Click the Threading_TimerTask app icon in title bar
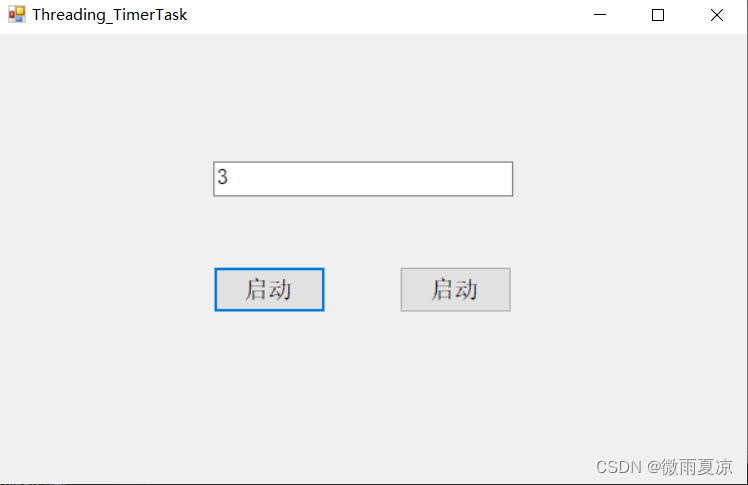The width and height of the screenshot is (748, 485). coord(16,15)
